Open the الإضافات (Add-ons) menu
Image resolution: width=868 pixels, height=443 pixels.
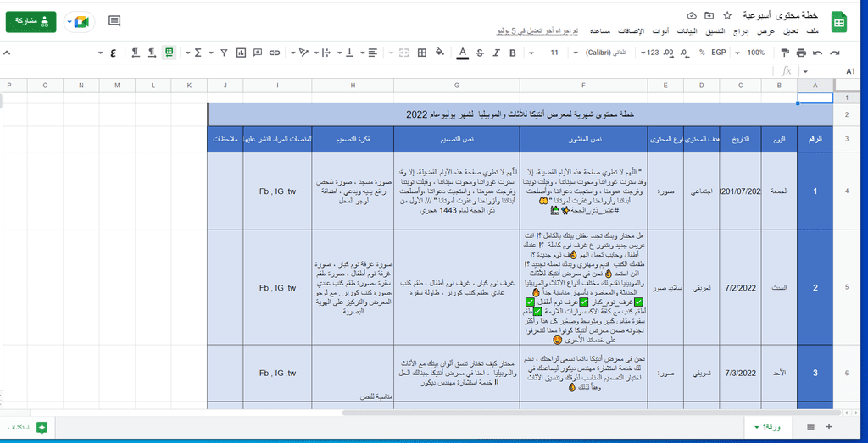630,31
